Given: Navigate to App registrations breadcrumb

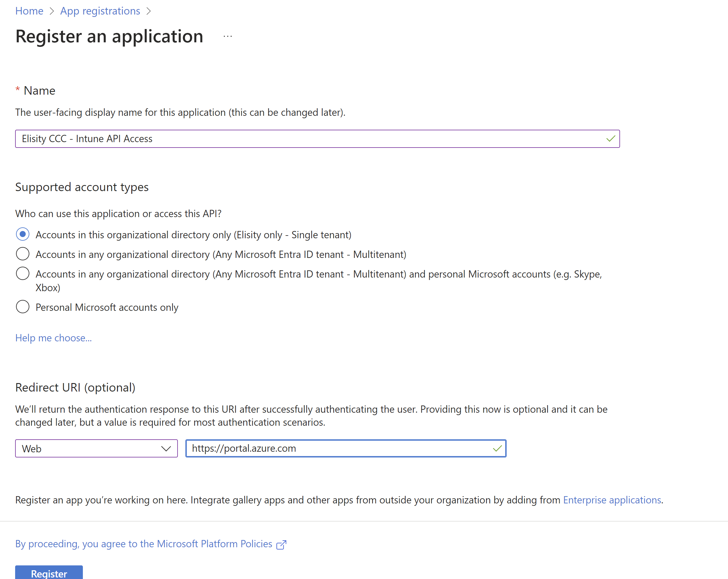Looking at the screenshot, I should [x=100, y=11].
